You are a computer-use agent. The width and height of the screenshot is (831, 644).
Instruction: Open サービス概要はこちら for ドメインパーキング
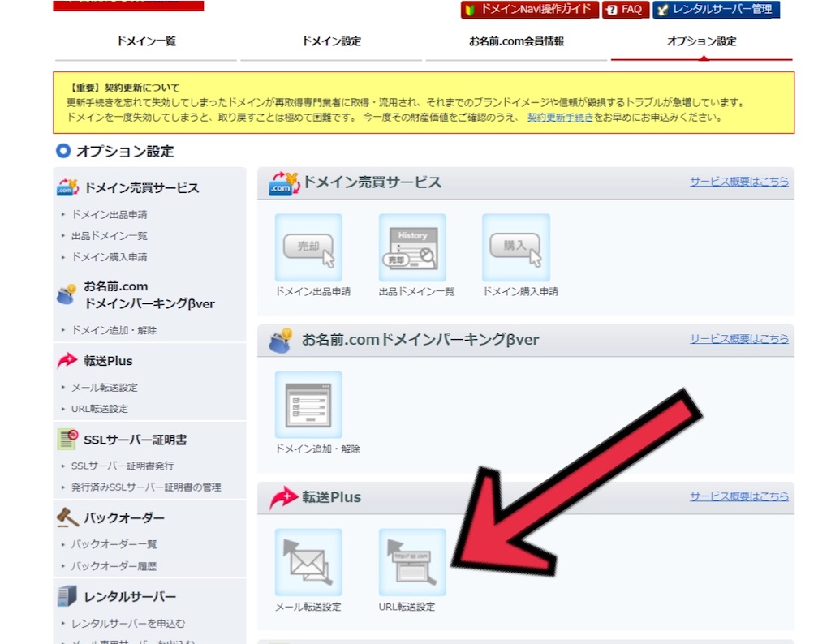pyautogui.click(x=739, y=339)
